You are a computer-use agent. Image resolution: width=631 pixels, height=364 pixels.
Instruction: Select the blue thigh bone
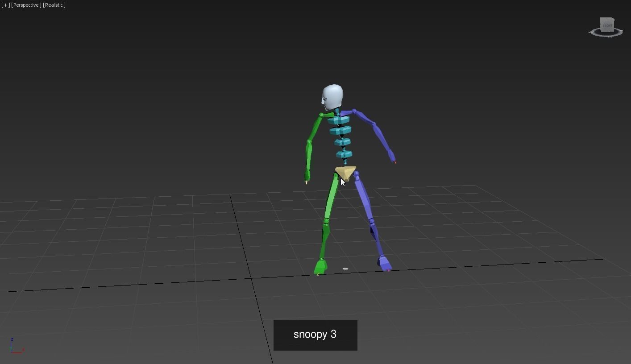click(363, 195)
